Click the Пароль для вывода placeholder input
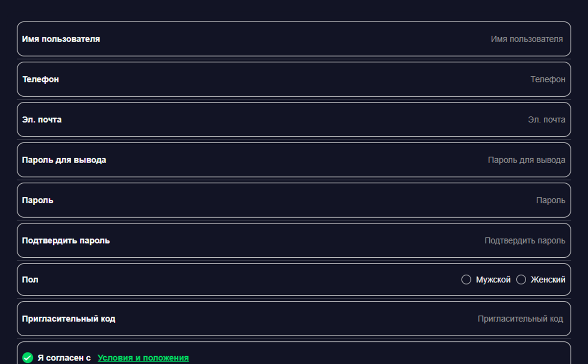This screenshot has width=588, height=364. click(x=526, y=160)
